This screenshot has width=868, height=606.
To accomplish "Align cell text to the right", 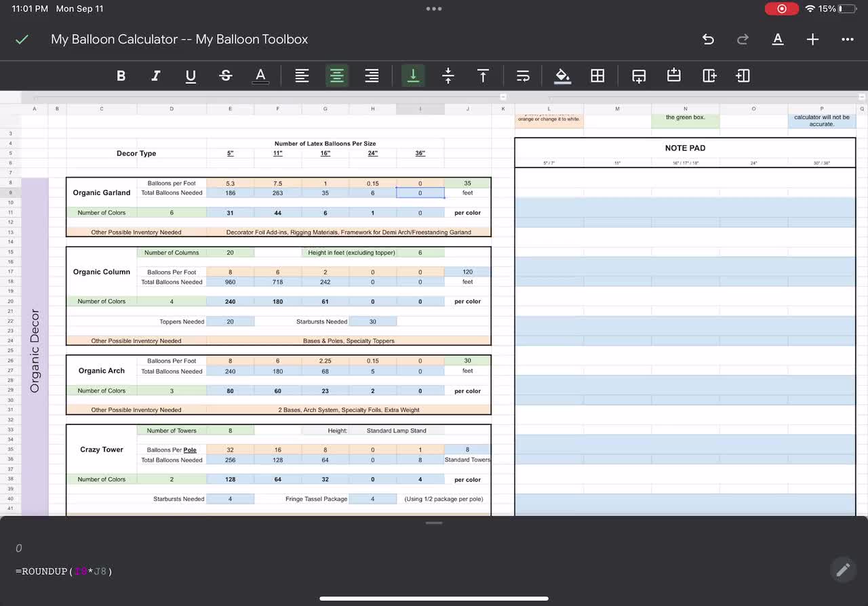I will [372, 76].
